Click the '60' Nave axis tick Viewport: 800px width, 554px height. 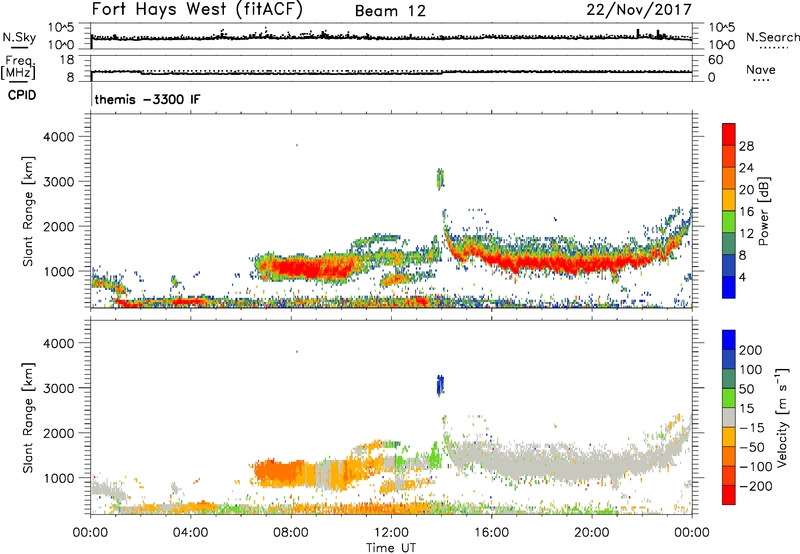(715, 60)
